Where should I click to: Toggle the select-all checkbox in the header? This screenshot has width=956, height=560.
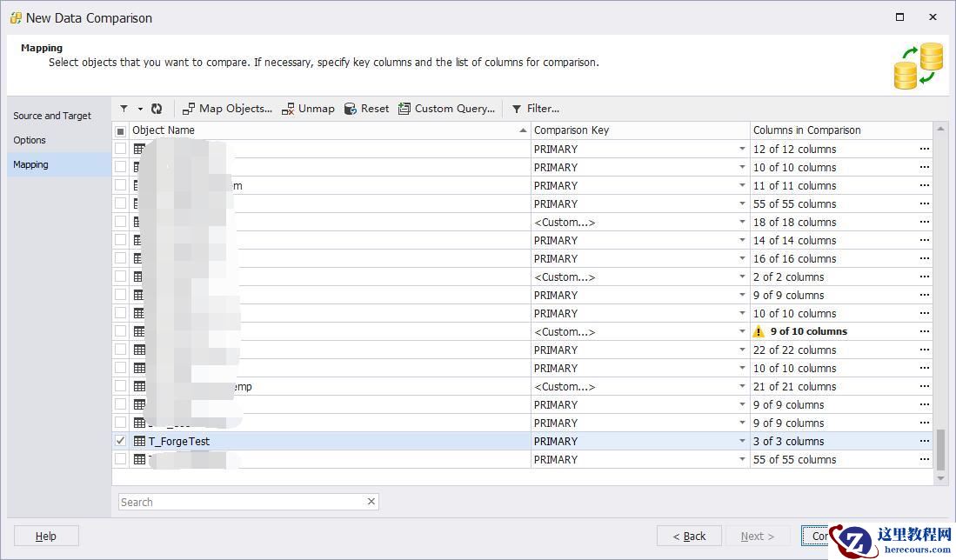(x=120, y=130)
